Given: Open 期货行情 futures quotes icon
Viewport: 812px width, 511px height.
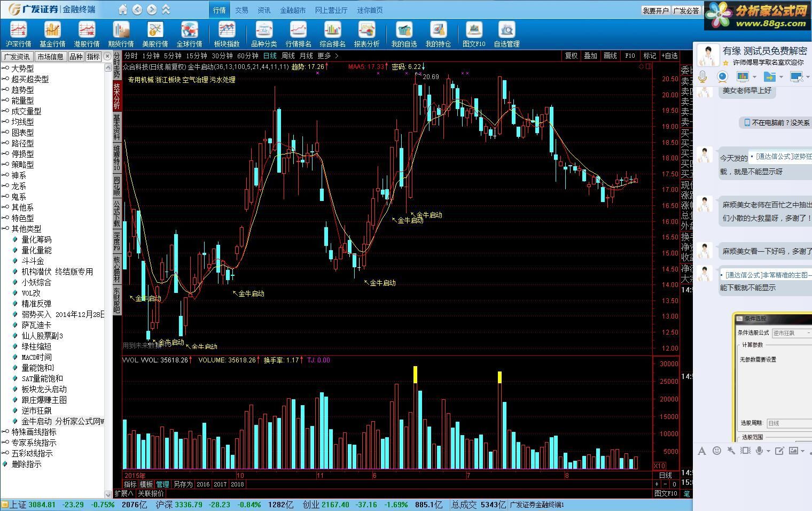Looking at the screenshot, I should 121,35.
